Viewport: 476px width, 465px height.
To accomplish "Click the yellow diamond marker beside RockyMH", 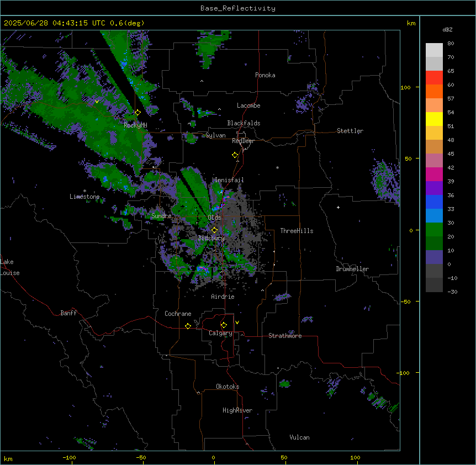I will coord(138,113).
